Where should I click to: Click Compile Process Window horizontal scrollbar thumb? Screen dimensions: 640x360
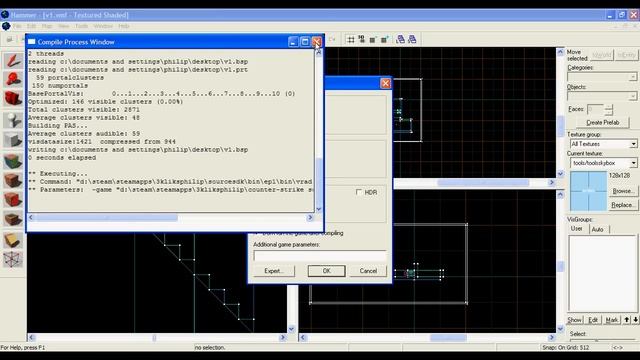(x=106, y=218)
